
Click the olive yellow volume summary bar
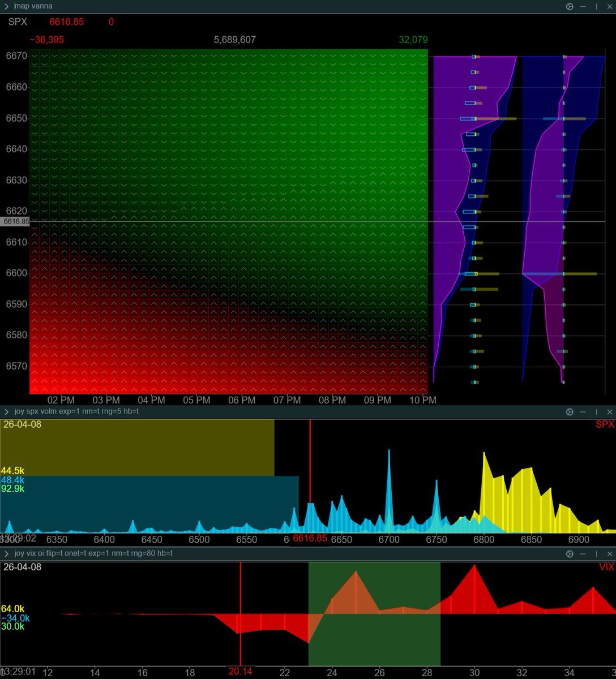point(137,448)
